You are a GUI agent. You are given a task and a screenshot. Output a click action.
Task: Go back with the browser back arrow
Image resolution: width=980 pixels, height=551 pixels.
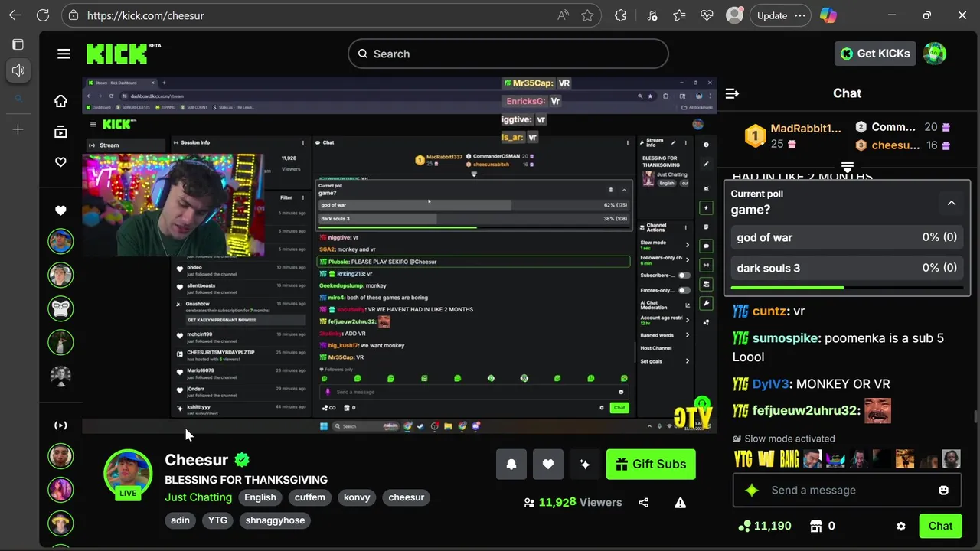tap(15, 15)
